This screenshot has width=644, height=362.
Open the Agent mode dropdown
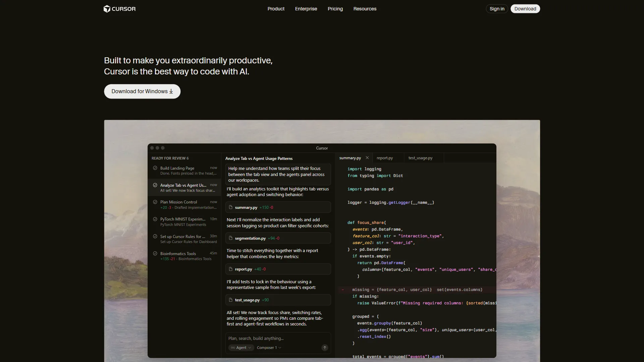coord(241,348)
